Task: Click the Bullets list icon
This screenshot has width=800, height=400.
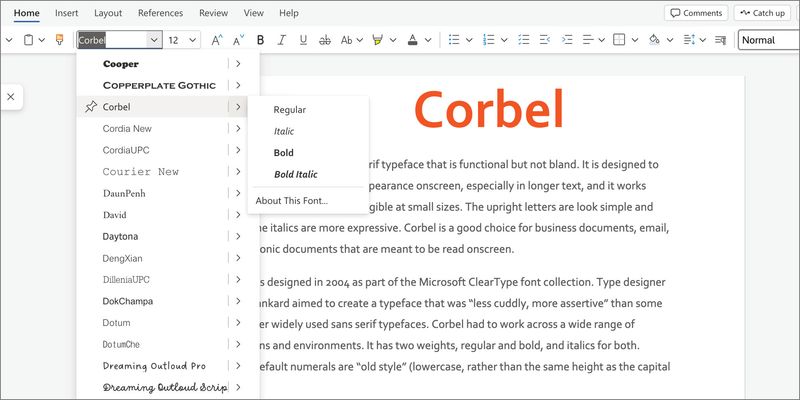Action: tap(454, 40)
